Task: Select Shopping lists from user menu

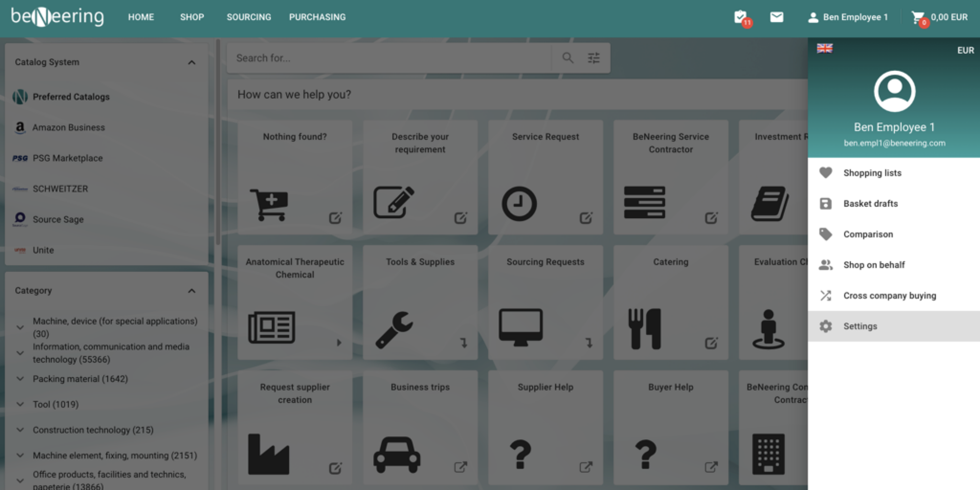Action: (x=872, y=173)
